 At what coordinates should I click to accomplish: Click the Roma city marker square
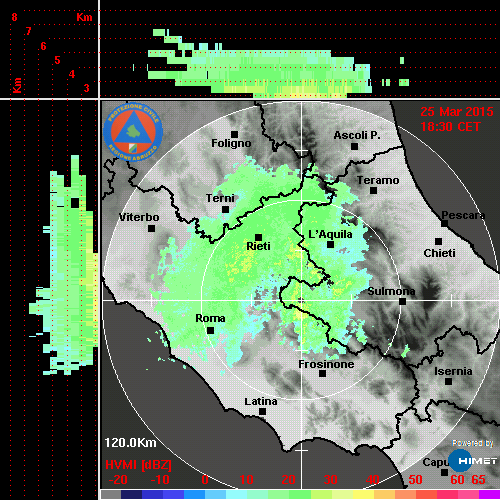pos(210,331)
